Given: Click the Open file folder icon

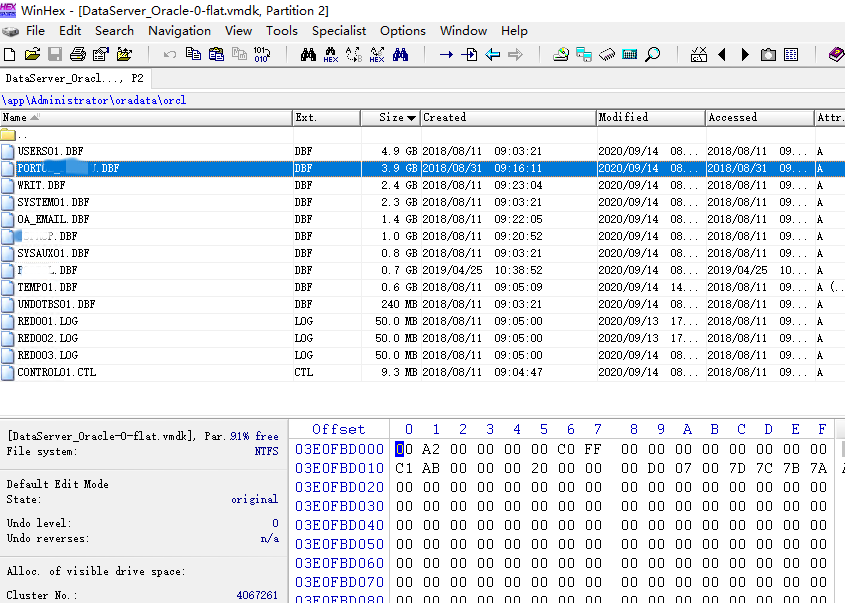Looking at the screenshot, I should (x=32, y=54).
